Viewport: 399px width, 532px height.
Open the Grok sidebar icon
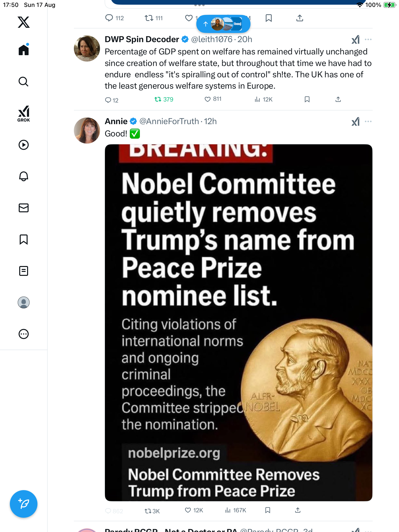pyautogui.click(x=24, y=114)
